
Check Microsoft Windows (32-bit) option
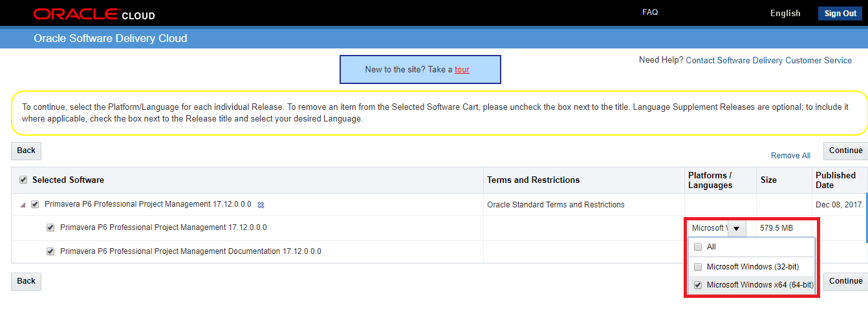point(698,267)
